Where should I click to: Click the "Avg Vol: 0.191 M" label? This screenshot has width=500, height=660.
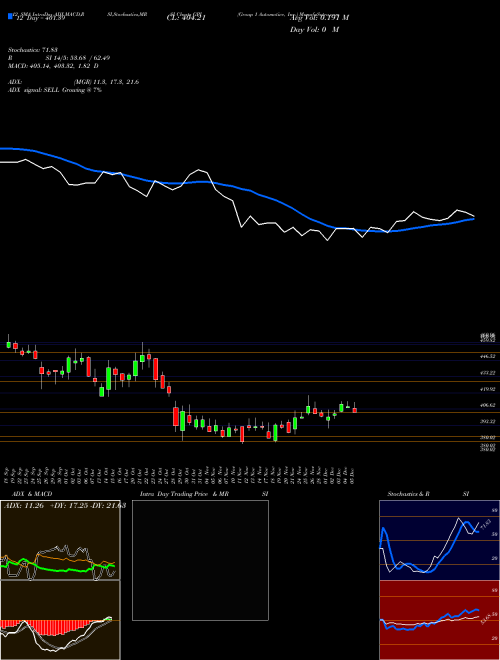[x=319, y=18]
